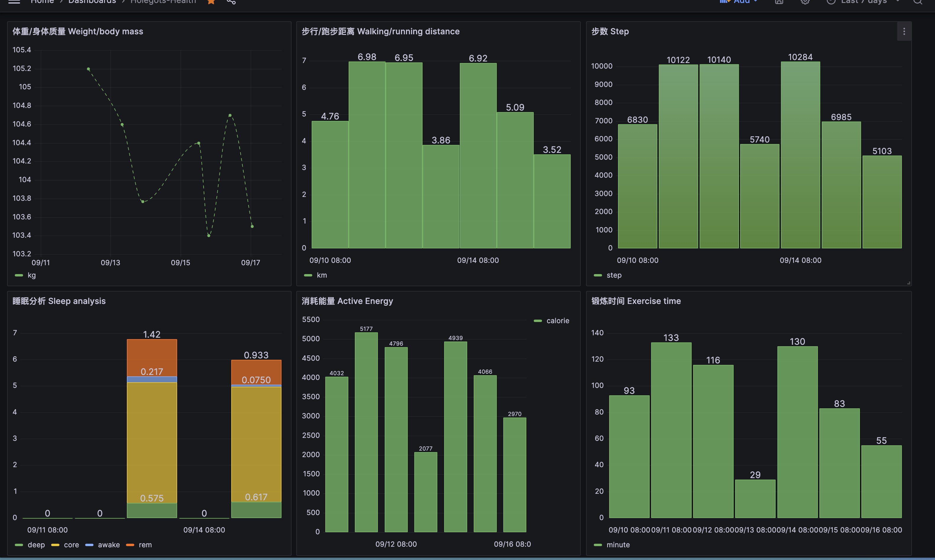This screenshot has width=935, height=560.
Task: Toggle calorie series in Active Energy legend
Action: point(557,321)
